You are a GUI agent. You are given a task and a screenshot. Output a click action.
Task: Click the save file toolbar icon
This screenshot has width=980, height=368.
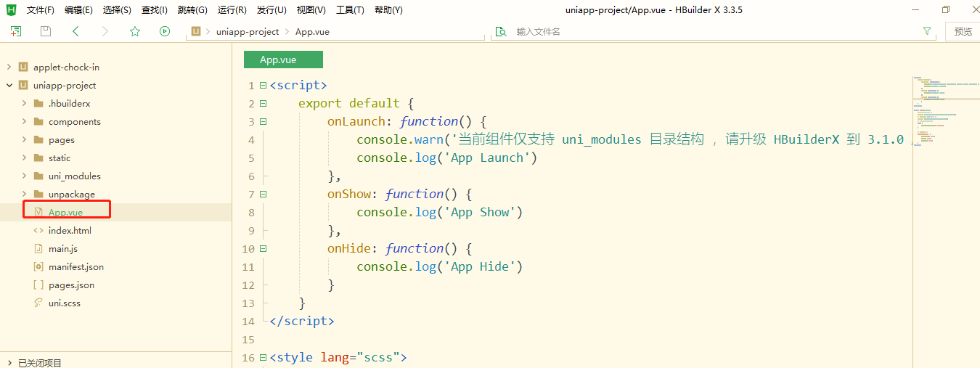pos(46,31)
